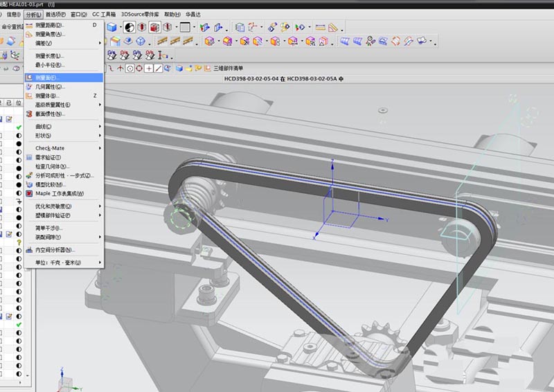The height and width of the screenshot is (392, 554).
Task: Open the 首选项 menu in menu bar
Action: point(56,14)
